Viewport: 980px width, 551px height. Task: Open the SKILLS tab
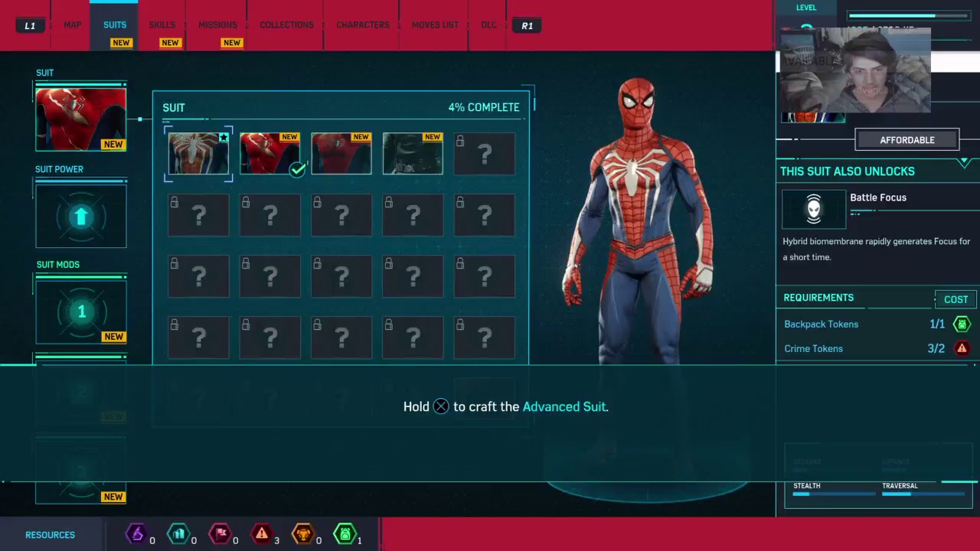click(x=162, y=25)
